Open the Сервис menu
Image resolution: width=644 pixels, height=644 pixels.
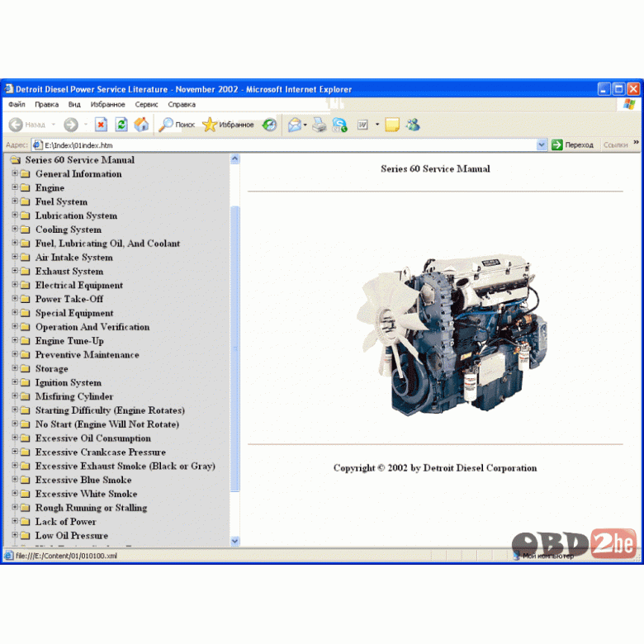pos(146,104)
